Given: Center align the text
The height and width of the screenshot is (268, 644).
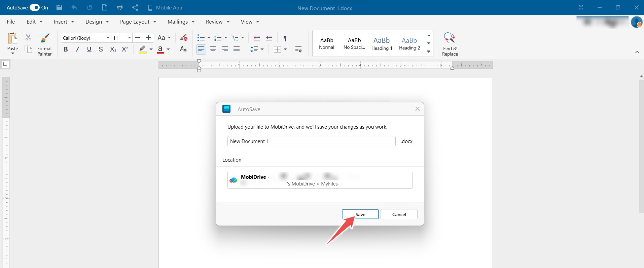Looking at the screenshot, I should point(213,49).
